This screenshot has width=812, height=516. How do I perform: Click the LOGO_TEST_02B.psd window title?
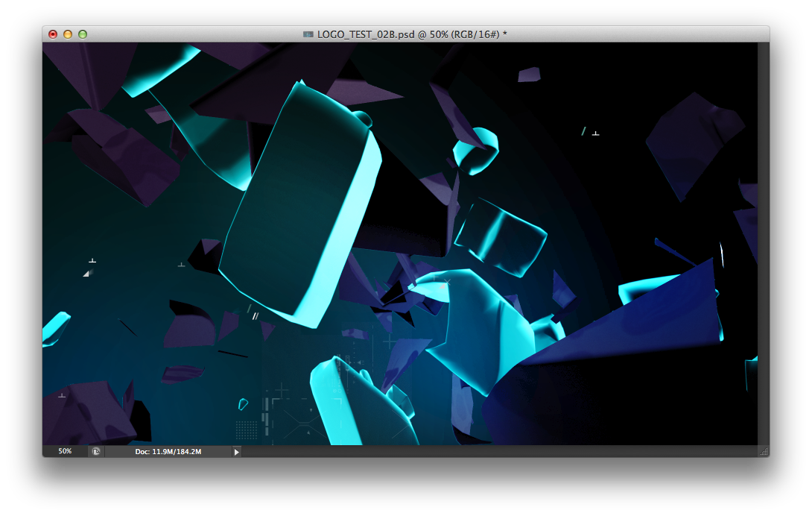pos(412,34)
